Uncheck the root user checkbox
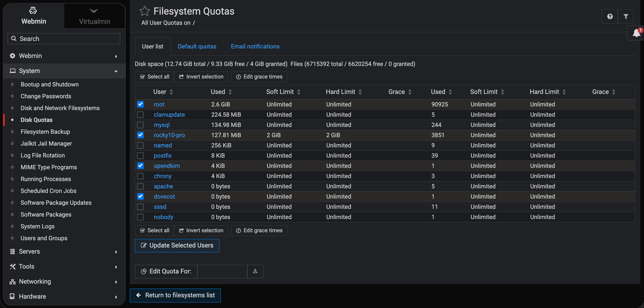644x308 pixels. [141, 104]
